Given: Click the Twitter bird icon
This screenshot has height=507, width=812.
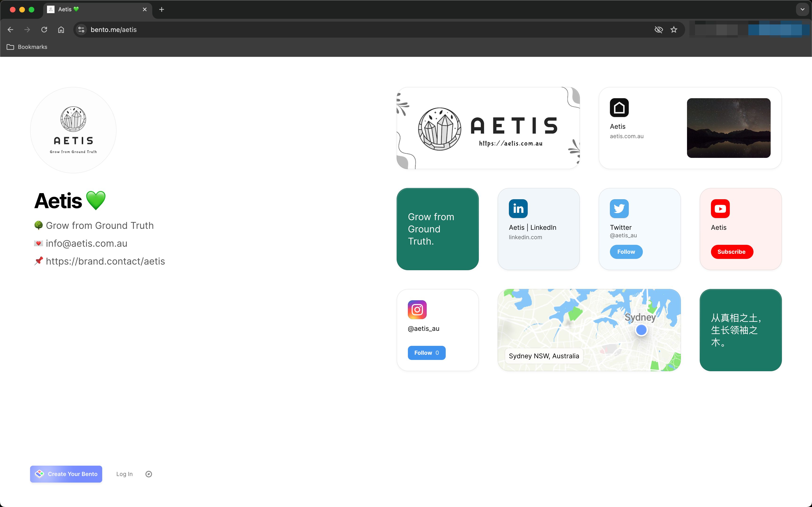Looking at the screenshot, I should pos(619,209).
